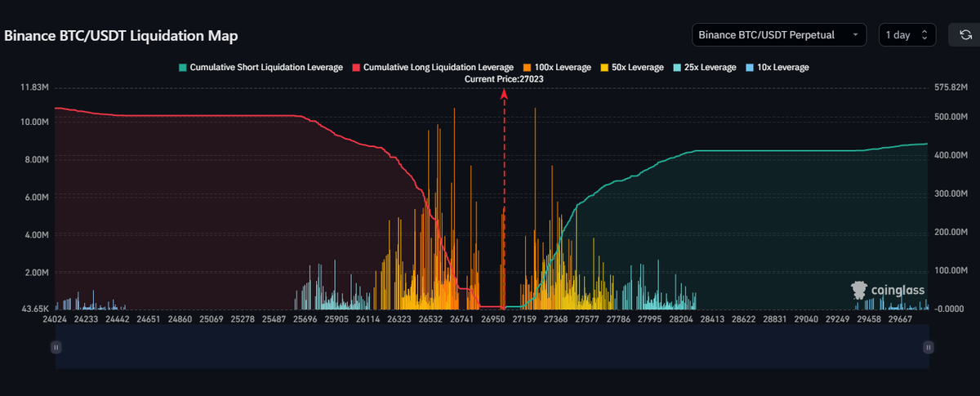The height and width of the screenshot is (396, 980).
Task: Click the timeframe stepper arrows
Action: click(x=924, y=35)
